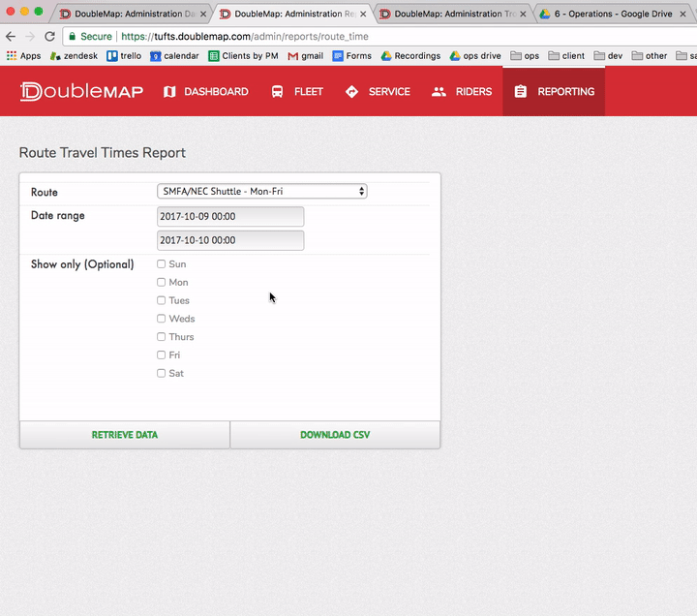Tick the Fri checkbox
This screenshot has height=616, width=697.
(162, 355)
